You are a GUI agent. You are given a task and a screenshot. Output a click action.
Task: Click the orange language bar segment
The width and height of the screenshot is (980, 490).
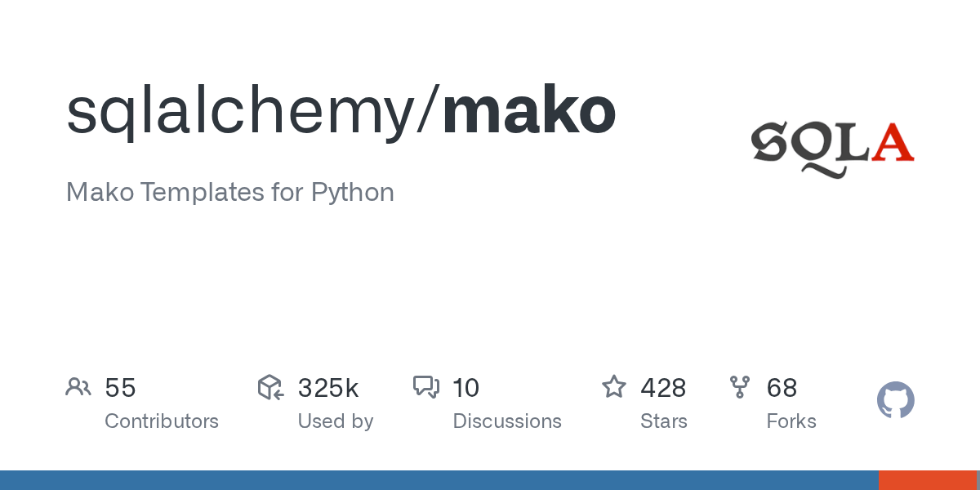[x=929, y=480]
